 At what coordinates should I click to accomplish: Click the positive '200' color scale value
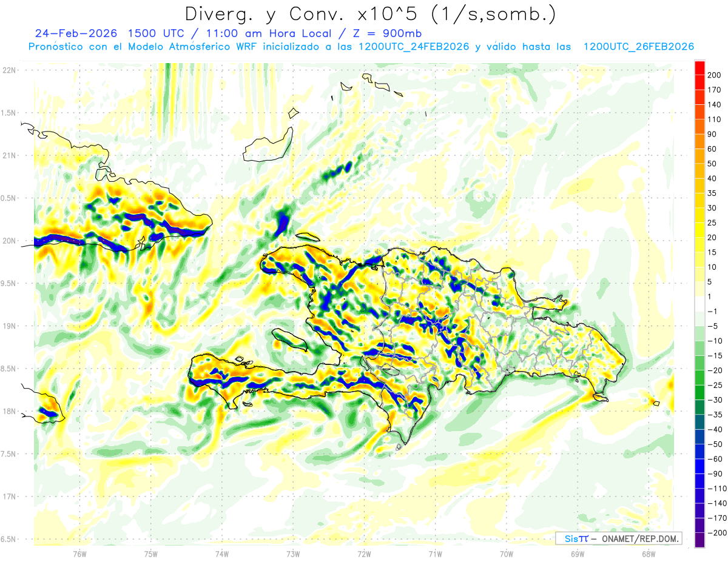click(715, 75)
